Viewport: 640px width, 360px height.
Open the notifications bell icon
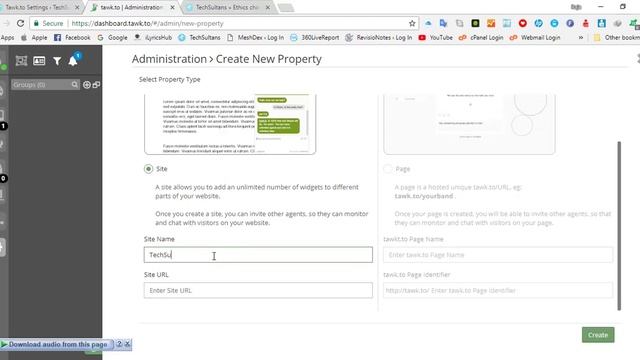73,61
